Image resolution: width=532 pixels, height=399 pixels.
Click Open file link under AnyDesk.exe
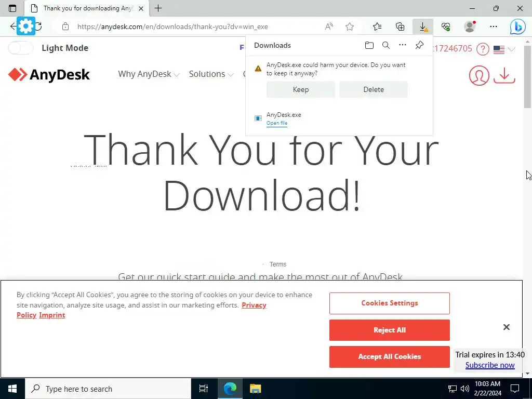click(x=277, y=123)
